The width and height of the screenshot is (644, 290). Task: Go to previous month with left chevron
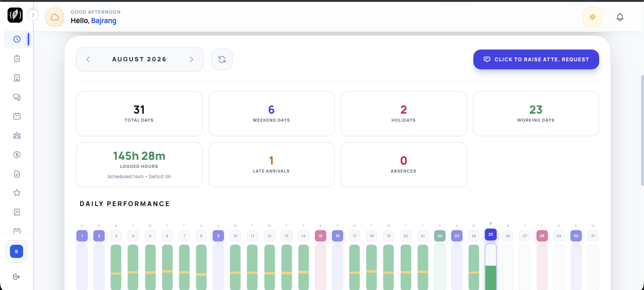click(x=88, y=59)
